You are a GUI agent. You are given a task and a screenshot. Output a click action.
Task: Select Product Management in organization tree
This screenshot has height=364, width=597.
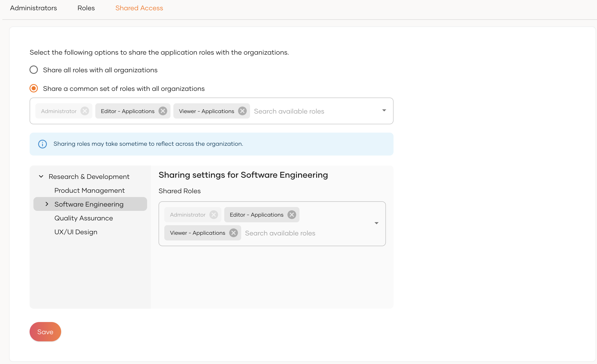pyautogui.click(x=89, y=191)
